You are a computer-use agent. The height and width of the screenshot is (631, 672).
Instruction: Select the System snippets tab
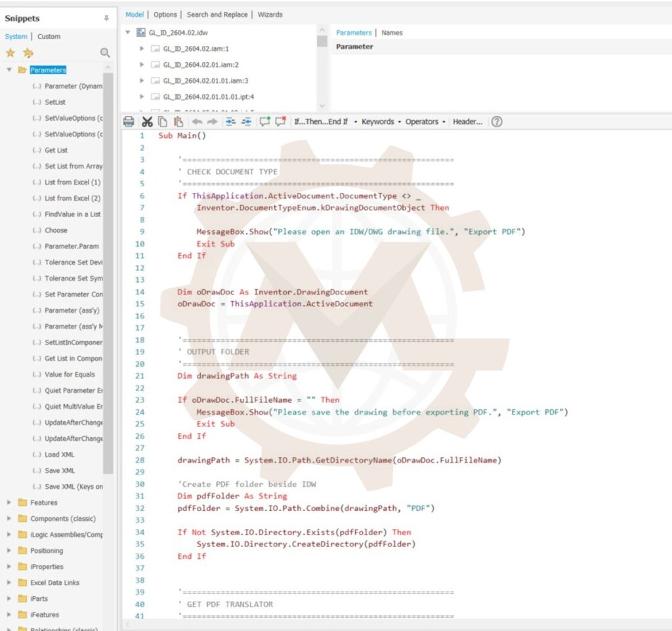16,37
